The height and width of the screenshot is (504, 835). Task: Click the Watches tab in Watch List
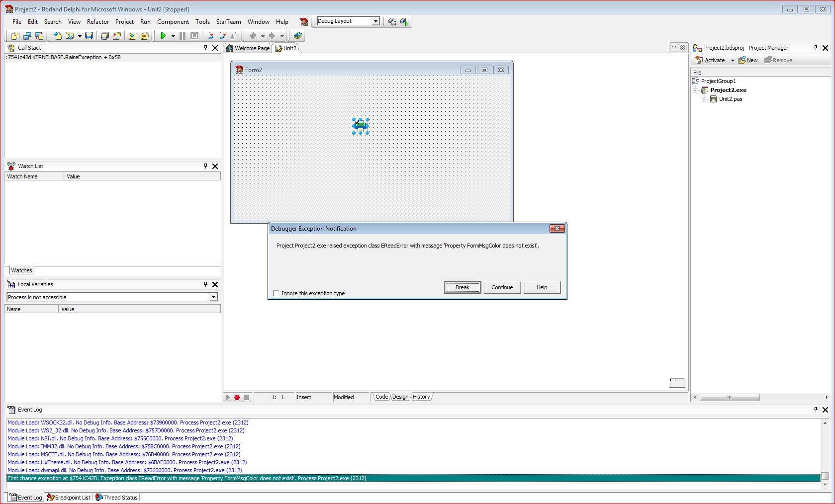[21, 270]
